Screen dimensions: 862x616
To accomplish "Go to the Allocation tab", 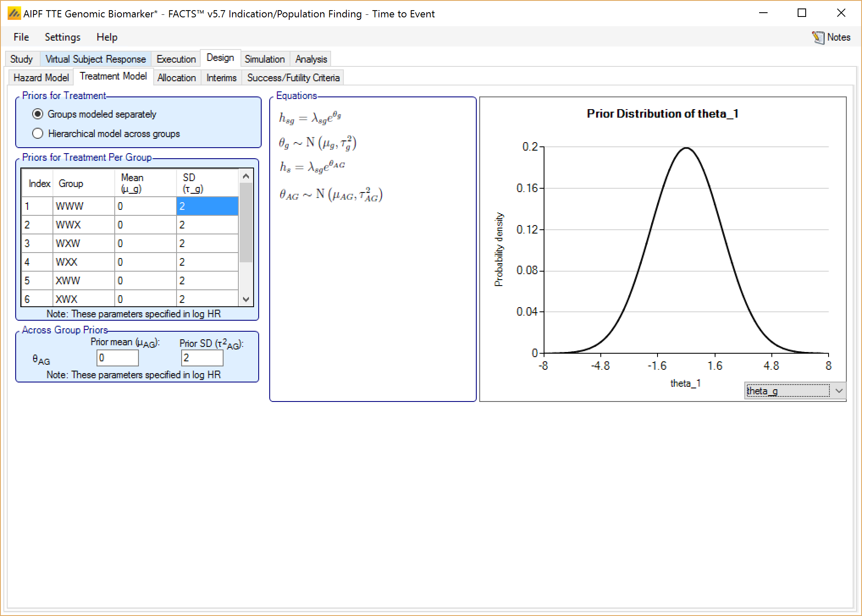I will [177, 78].
